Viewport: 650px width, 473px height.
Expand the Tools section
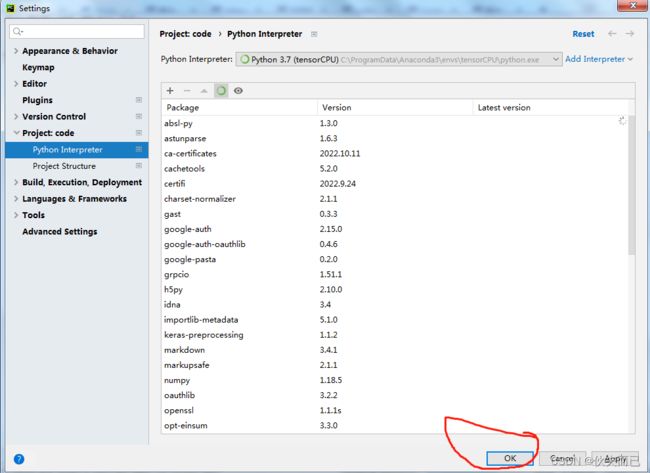tap(16, 215)
